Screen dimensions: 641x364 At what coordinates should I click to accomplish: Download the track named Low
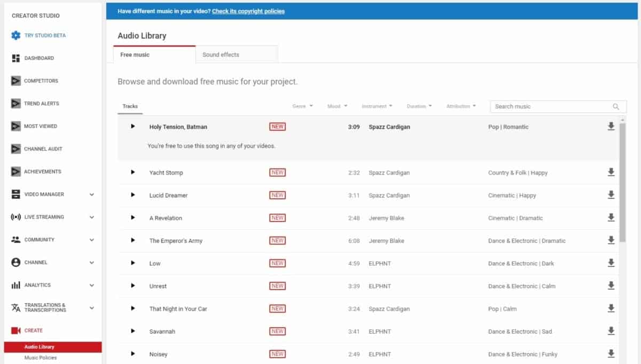click(x=611, y=263)
